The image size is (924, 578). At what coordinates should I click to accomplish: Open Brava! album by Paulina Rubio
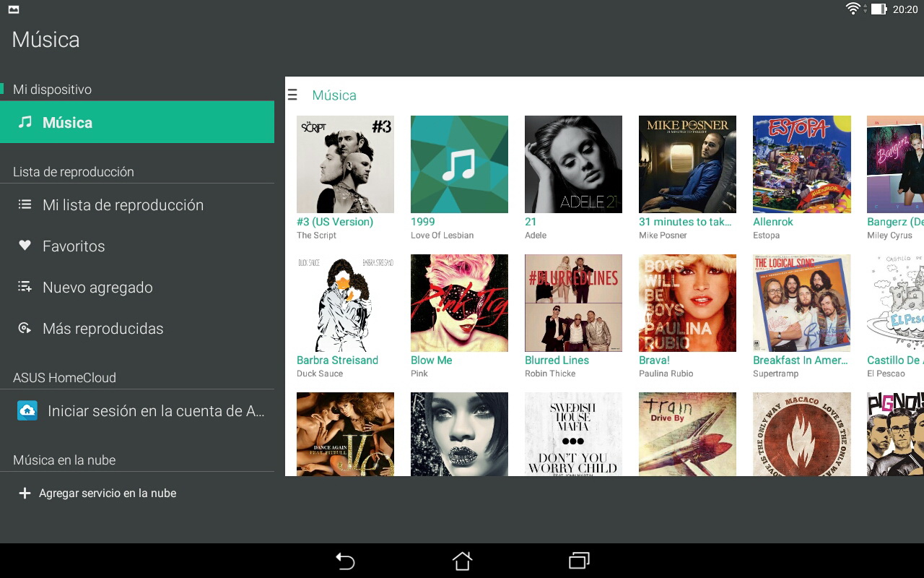[687, 303]
